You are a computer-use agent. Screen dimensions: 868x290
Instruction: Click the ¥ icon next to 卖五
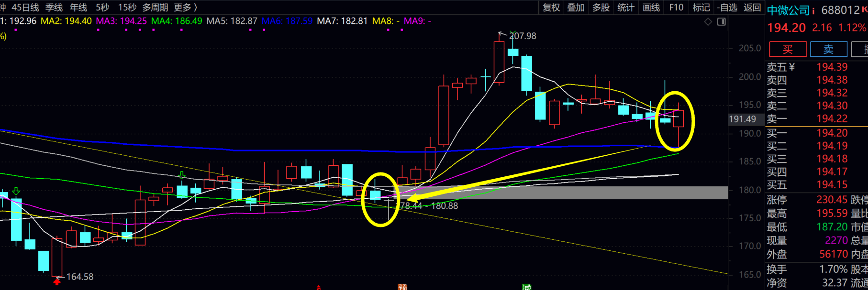point(791,67)
